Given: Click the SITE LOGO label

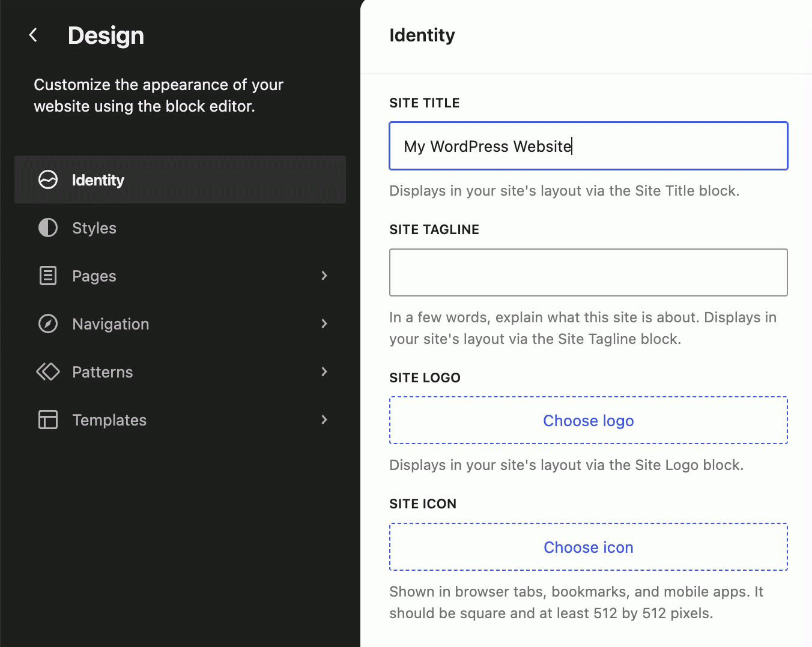Looking at the screenshot, I should coord(425,378).
